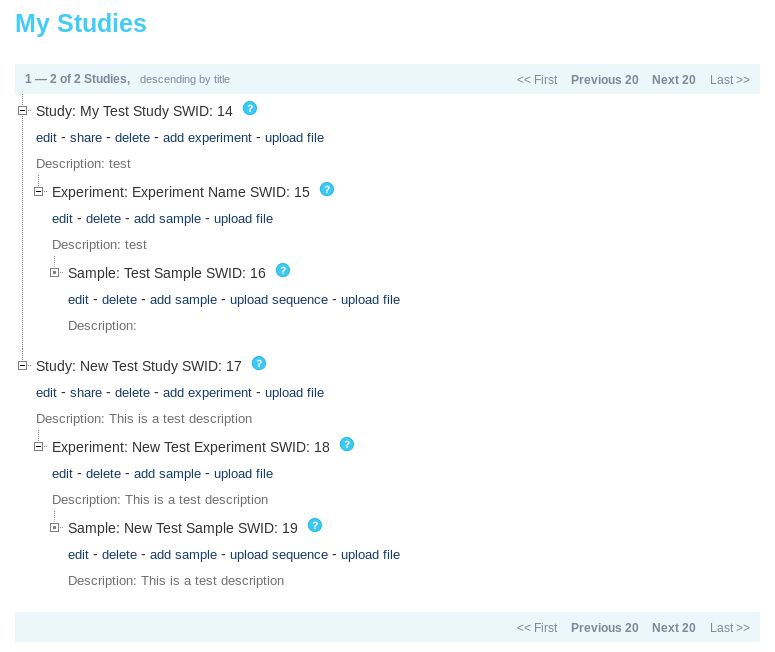Upload file to New Test Experiment
The height and width of the screenshot is (652, 775).
coord(243,474)
